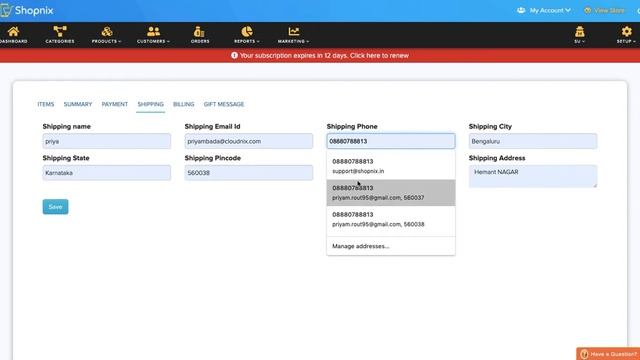This screenshot has height=360, width=640.
Task: Open the Customers menu icon
Action: [x=153, y=31]
